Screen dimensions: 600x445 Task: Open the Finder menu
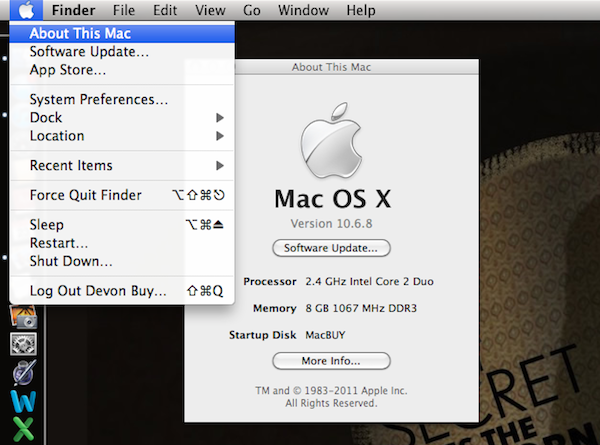[x=73, y=10]
